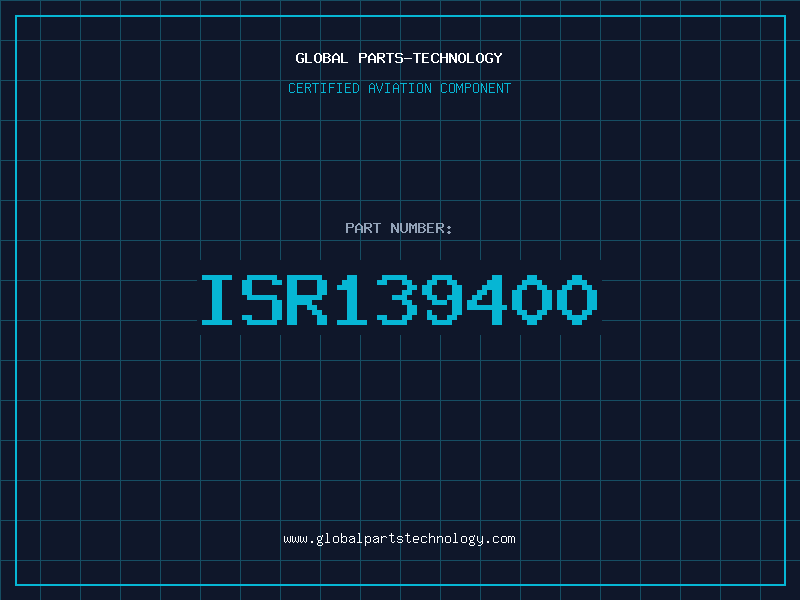Click the digit 1 in part number
The width and height of the screenshot is (800, 600).
click(x=352, y=299)
